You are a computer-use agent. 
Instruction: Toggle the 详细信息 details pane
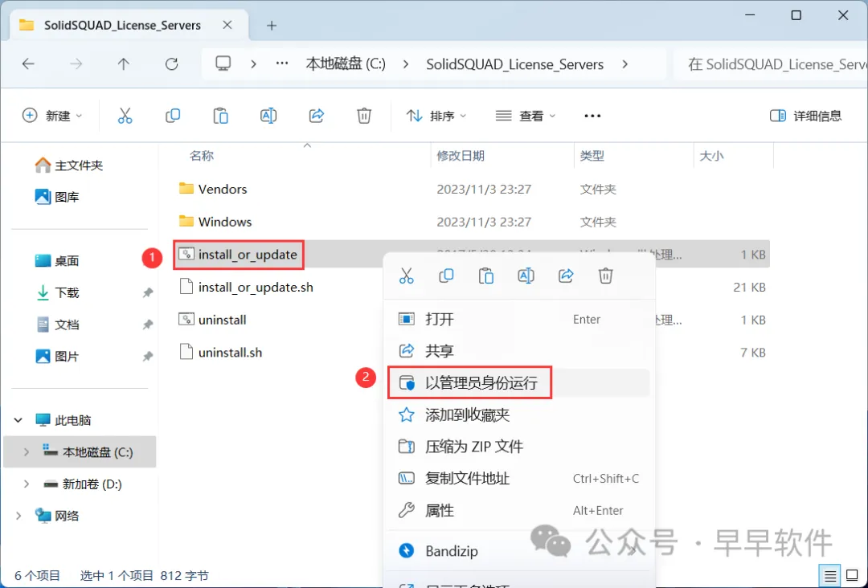tap(805, 116)
